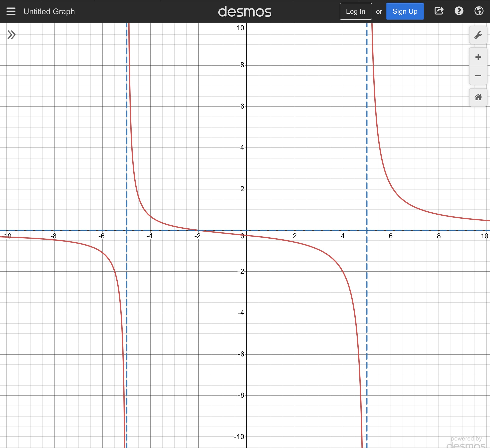
Task: Expand the expression list panel
Action: click(11, 35)
